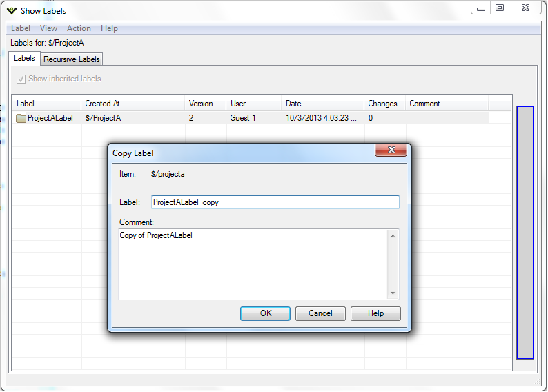
Task: Sort by the Version column header
Action: [205, 104]
